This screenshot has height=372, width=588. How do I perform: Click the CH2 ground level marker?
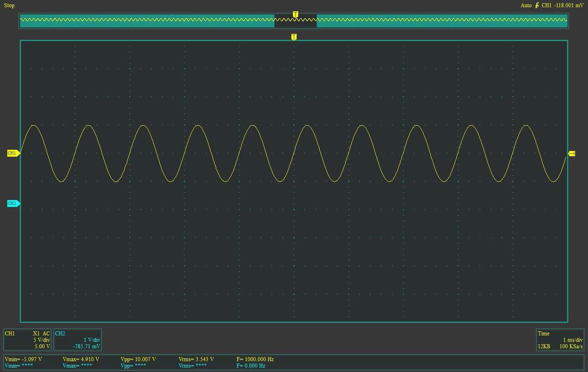click(x=13, y=203)
